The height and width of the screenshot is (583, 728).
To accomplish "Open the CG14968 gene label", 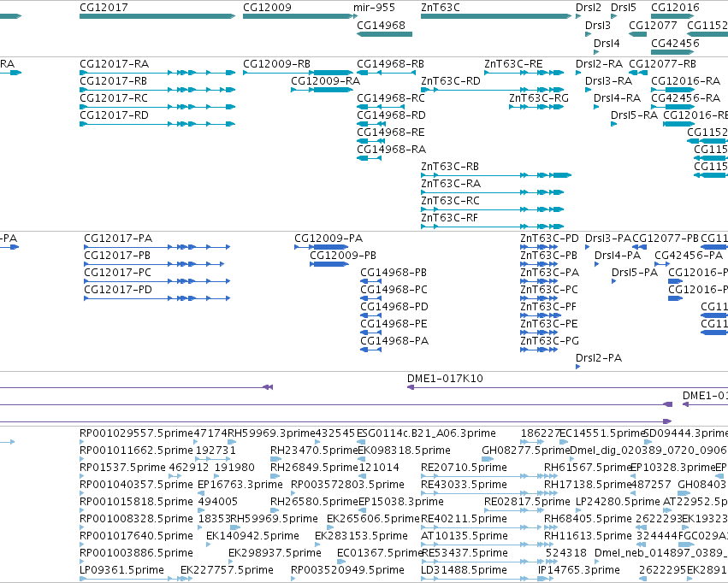I will coord(382,26).
